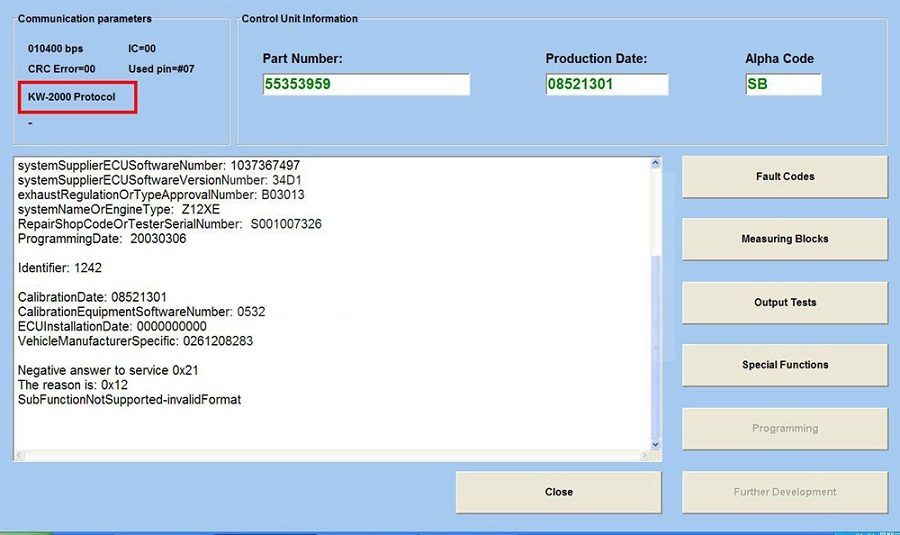The image size is (900, 535).
Task: Open Special Functions
Action: [x=784, y=366]
